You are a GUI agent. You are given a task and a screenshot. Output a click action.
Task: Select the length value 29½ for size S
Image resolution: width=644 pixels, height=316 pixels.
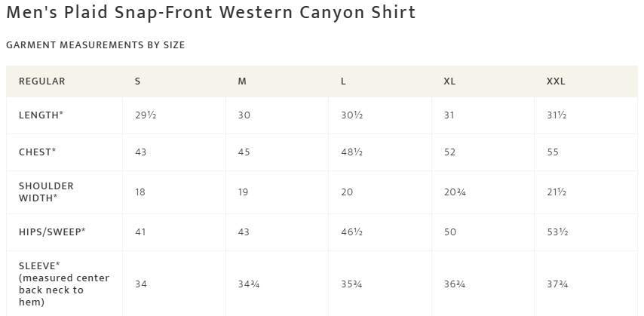[x=146, y=115]
